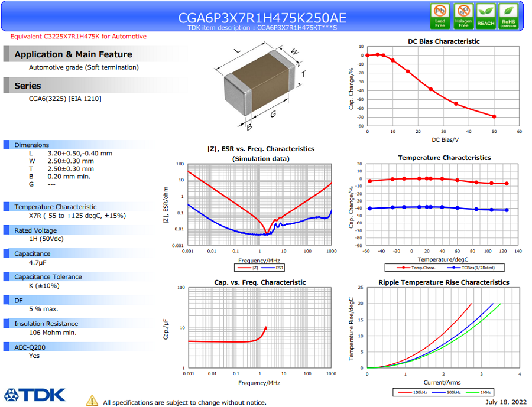Viewport: 532px width, 407px height.
Task: Click the RoHS Compliant badge
Action: point(508,16)
